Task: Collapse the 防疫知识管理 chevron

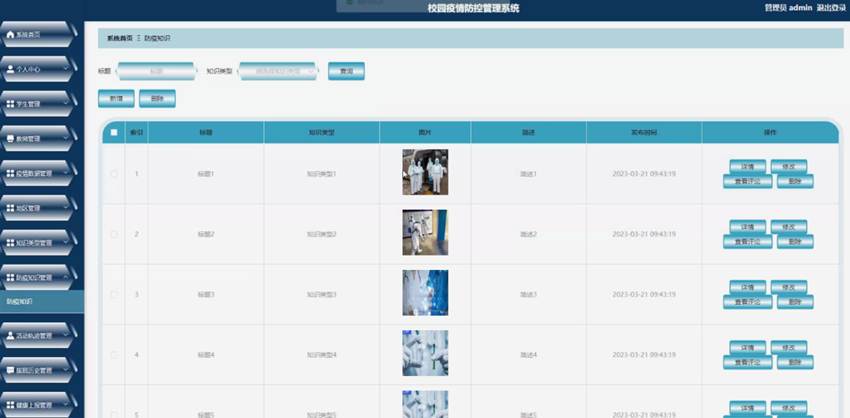Action: point(66,278)
